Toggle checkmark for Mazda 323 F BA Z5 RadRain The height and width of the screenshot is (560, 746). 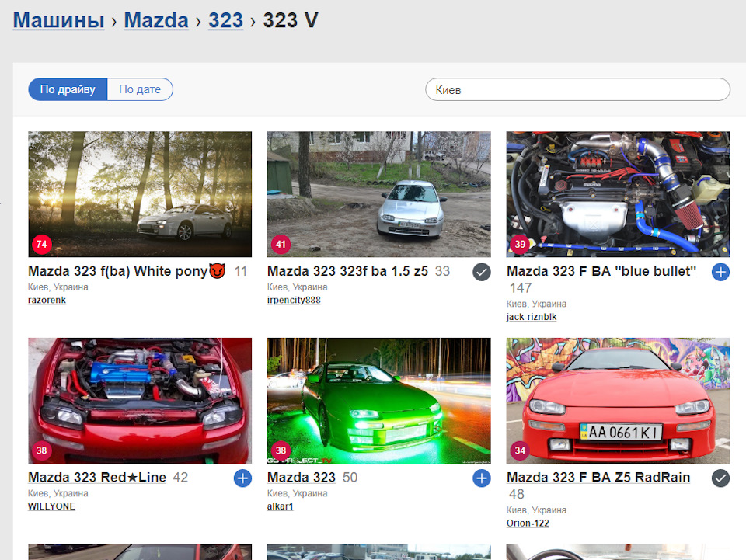(720, 478)
